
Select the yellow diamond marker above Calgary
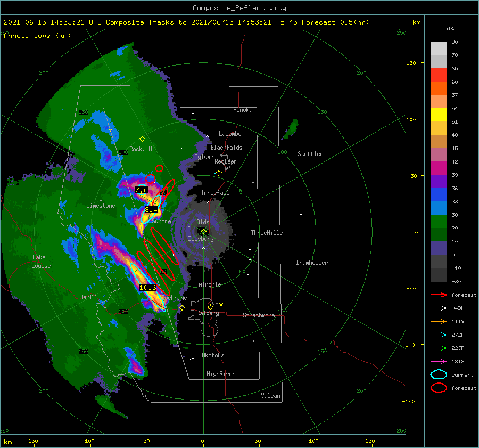tap(210, 307)
